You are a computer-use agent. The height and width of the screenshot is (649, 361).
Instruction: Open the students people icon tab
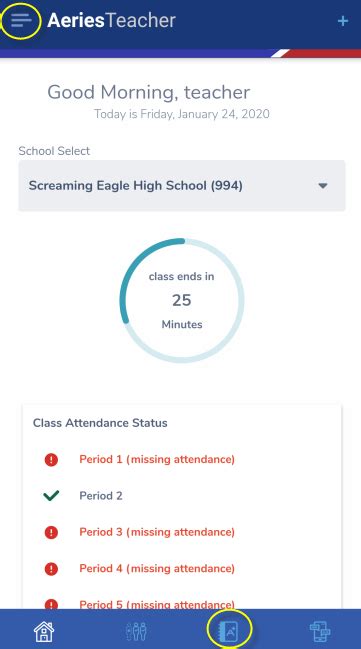136,632
